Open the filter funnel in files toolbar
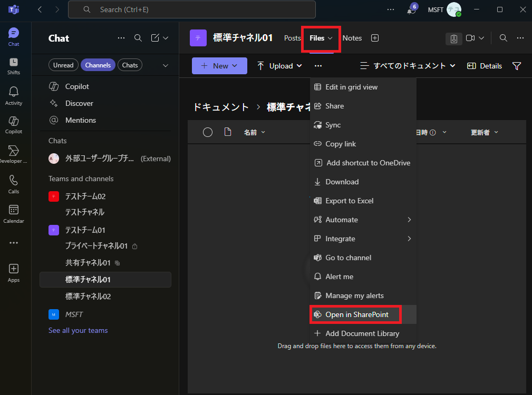This screenshot has height=395, width=532. (x=516, y=66)
